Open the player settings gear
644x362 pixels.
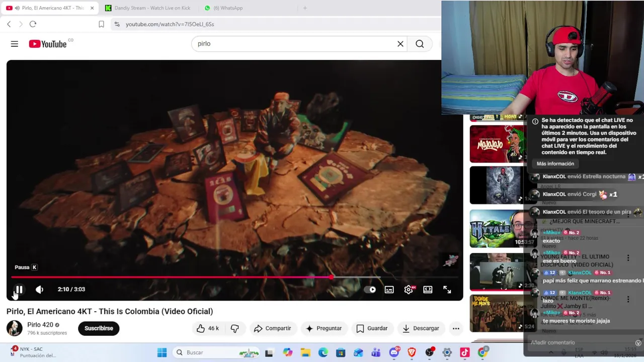pyautogui.click(x=409, y=290)
